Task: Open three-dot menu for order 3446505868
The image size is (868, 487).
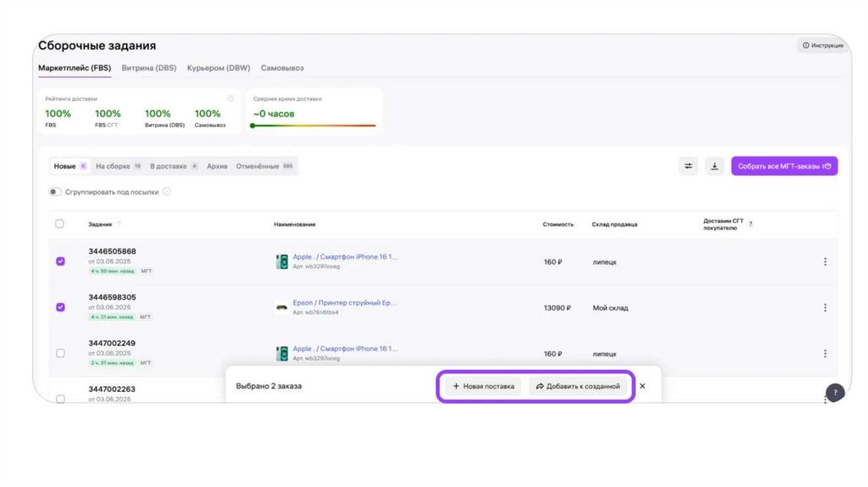Action: (x=825, y=262)
